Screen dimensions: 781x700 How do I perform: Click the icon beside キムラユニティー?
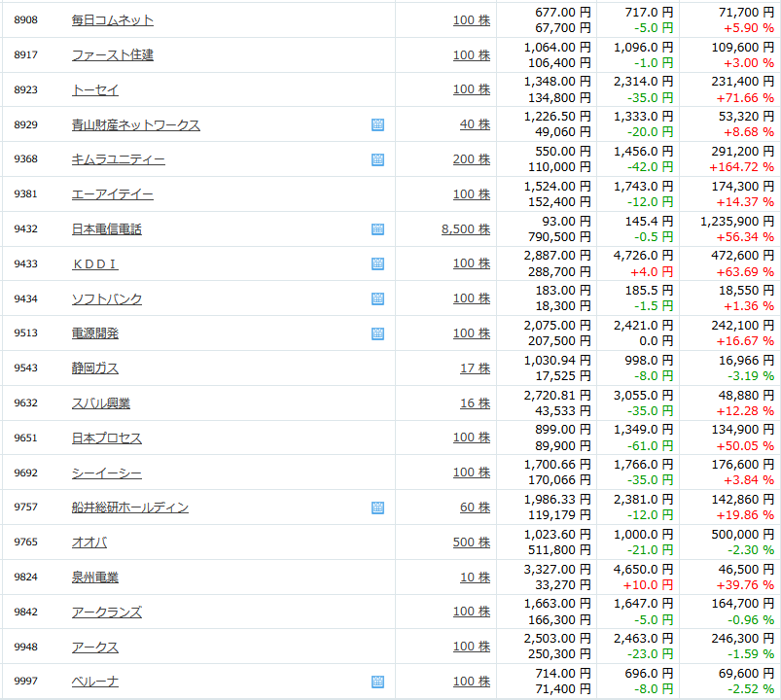[377, 159]
